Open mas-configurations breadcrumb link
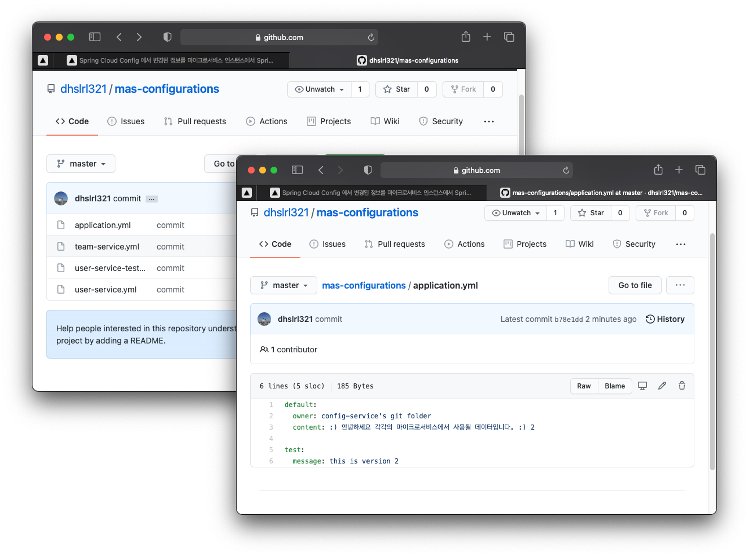This screenshot has height=556, width=748. coord(364,285)
